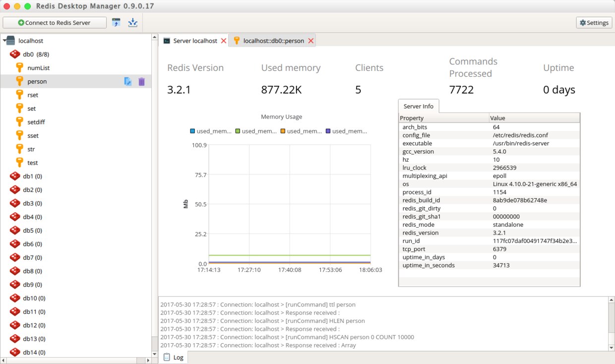The image size is (615, 364).
Task: Click the blue used_memory legend swatch
Action: point(192,131)
